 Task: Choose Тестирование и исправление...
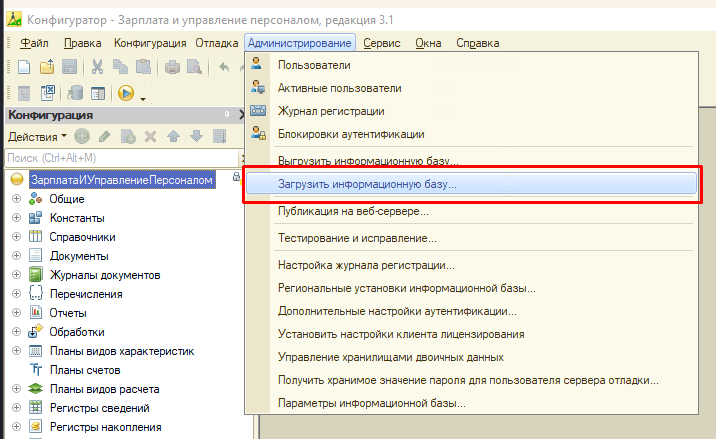471,238
